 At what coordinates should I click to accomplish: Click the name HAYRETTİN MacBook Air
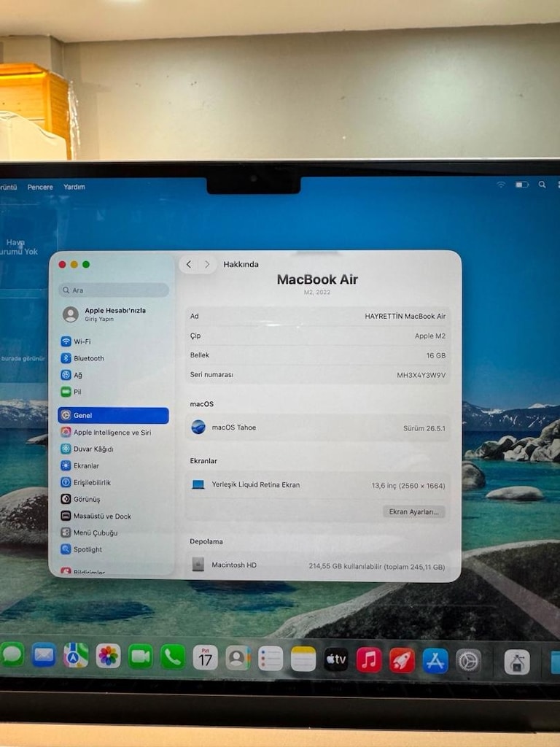[405, 316]
